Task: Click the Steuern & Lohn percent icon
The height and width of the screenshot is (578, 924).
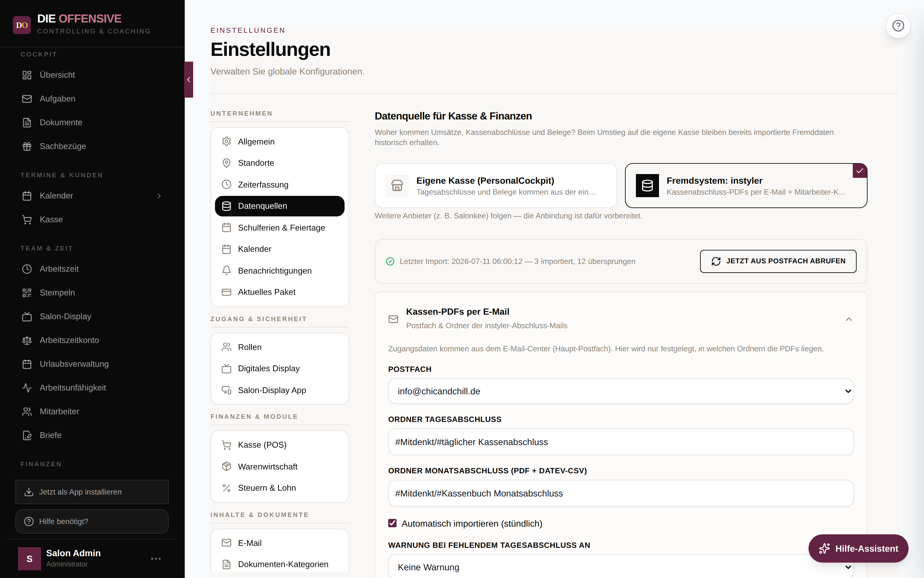Action: coord(227,488)
